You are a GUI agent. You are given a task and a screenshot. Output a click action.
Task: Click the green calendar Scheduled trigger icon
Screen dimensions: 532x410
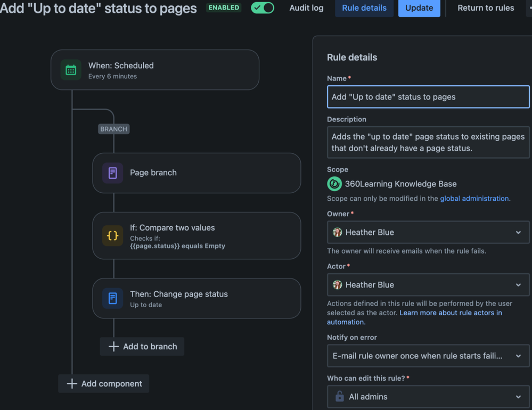(x=71, y=70)
